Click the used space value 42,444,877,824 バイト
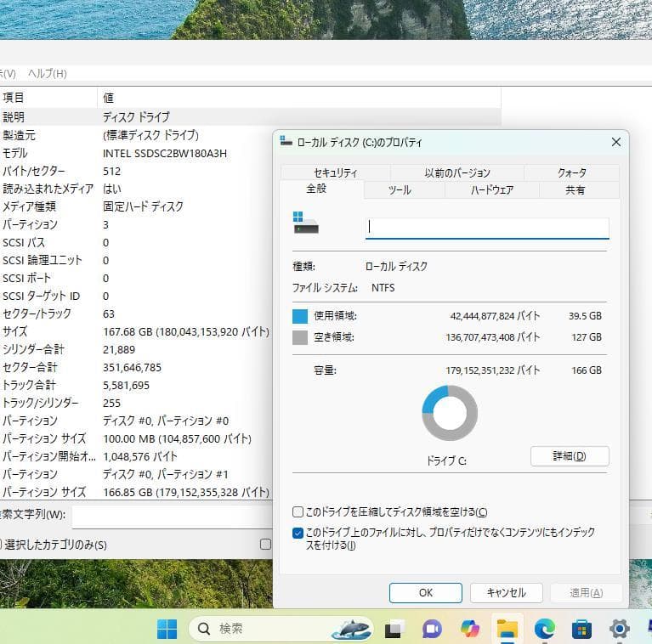The image size is (652, 644). (495, 316)
